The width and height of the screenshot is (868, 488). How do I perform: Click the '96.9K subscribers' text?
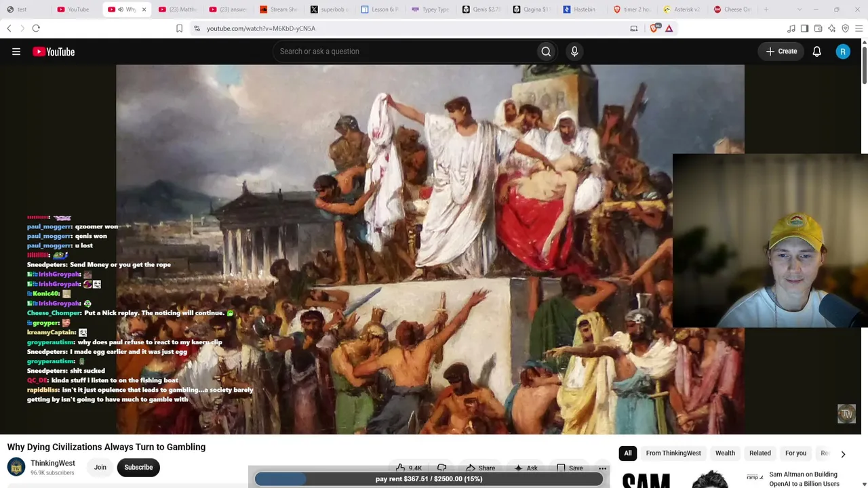tap(52, 473)
